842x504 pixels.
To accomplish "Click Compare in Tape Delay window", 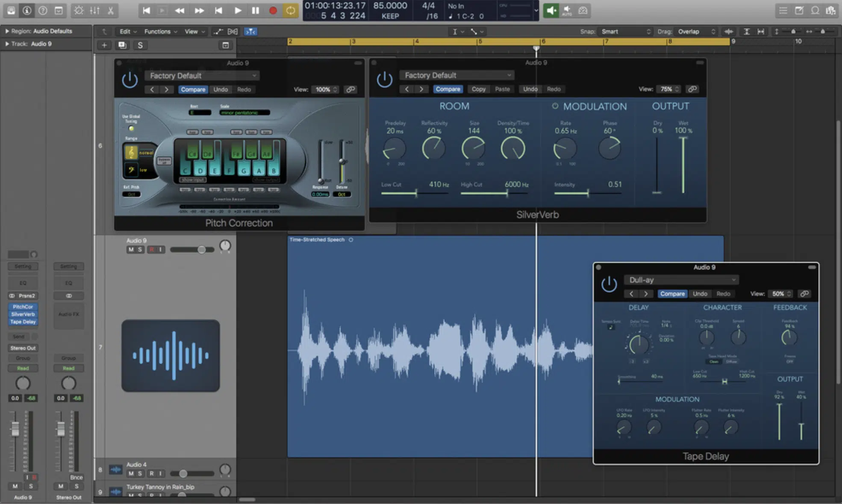I will [672, 293].
